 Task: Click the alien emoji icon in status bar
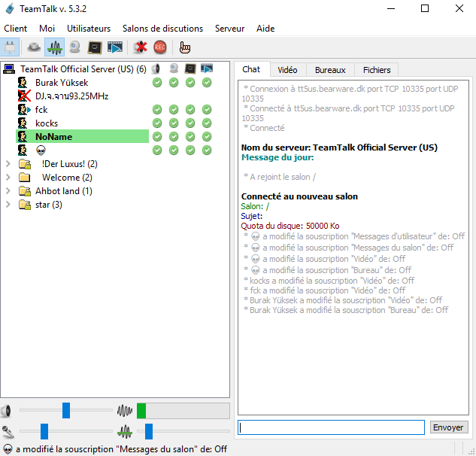point(8,449)
